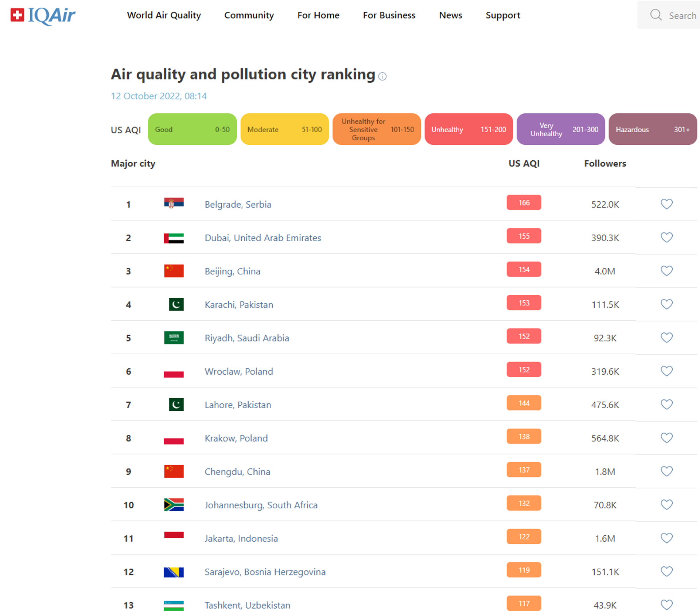700x613 pixels.
Task: Open Johannesburg, South Africa link
Action: pyautogui.click(x=261, y=505)
